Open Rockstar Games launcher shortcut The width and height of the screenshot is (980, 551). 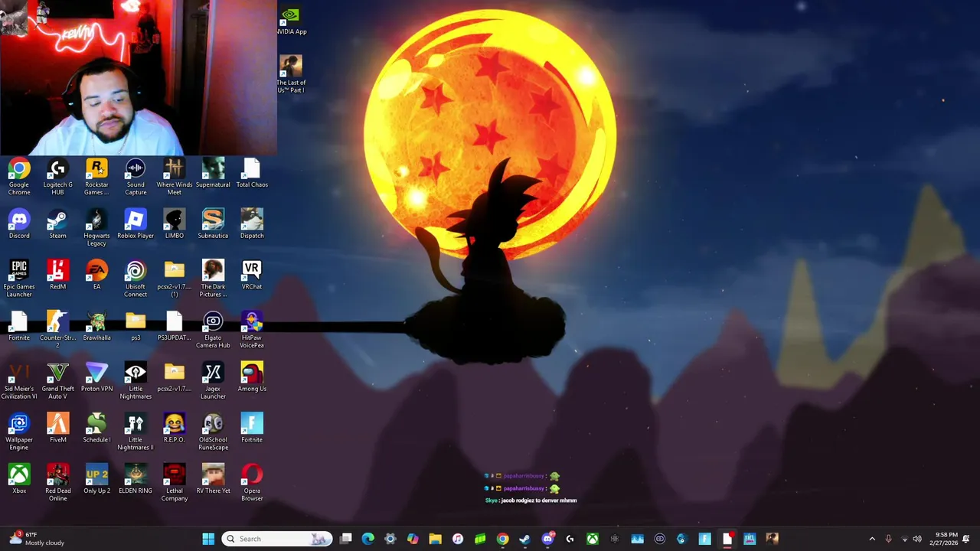[x=96, y=177]
